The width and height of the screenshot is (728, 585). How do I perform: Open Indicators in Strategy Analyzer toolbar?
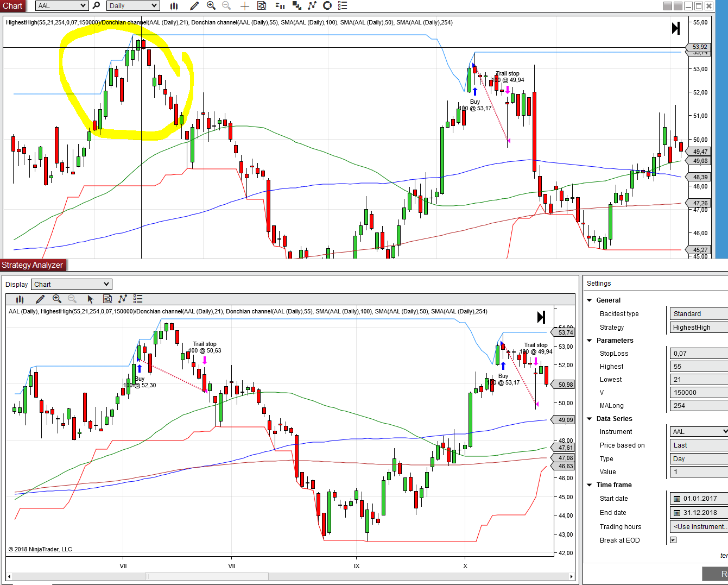(123, 299)
